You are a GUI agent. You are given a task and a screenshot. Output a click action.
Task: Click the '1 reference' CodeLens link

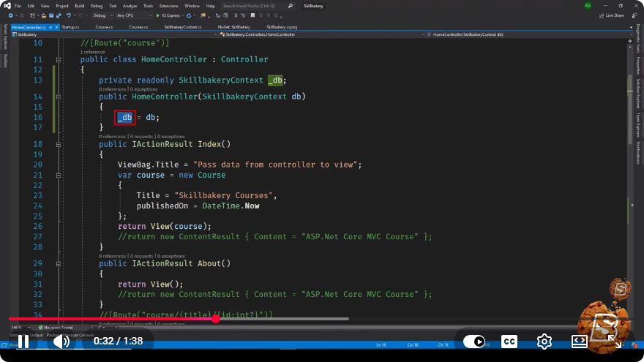[92, 52]
